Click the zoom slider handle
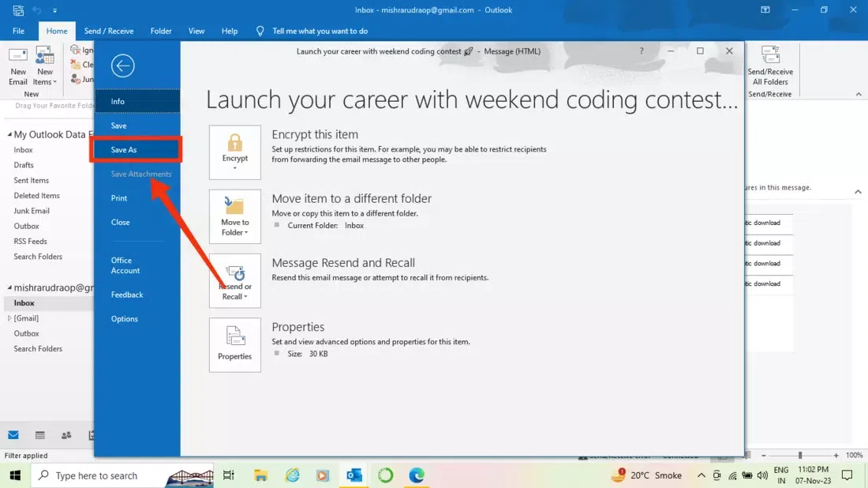The width and height of the screenshot is (868, 488). click(x=800, y=456)
